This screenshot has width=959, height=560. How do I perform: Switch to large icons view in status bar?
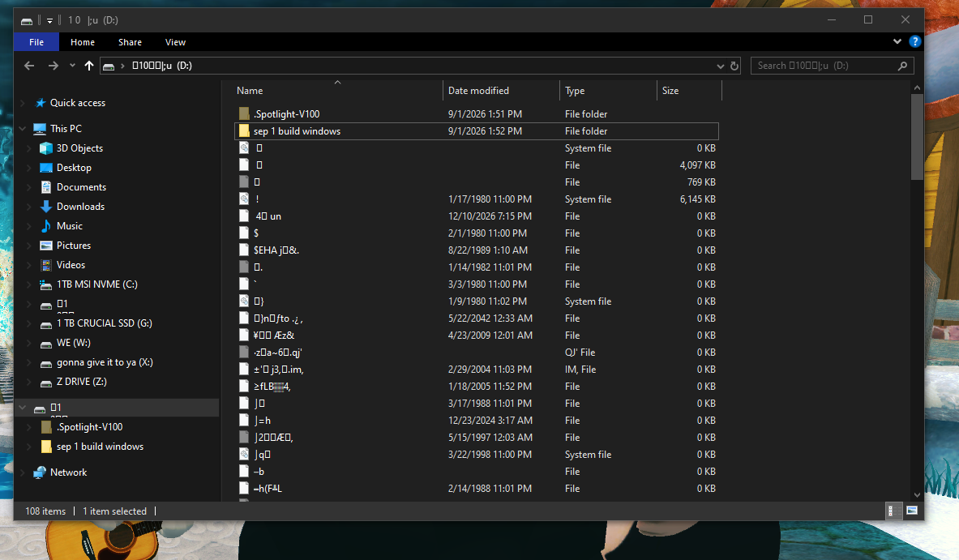[912, 511]
